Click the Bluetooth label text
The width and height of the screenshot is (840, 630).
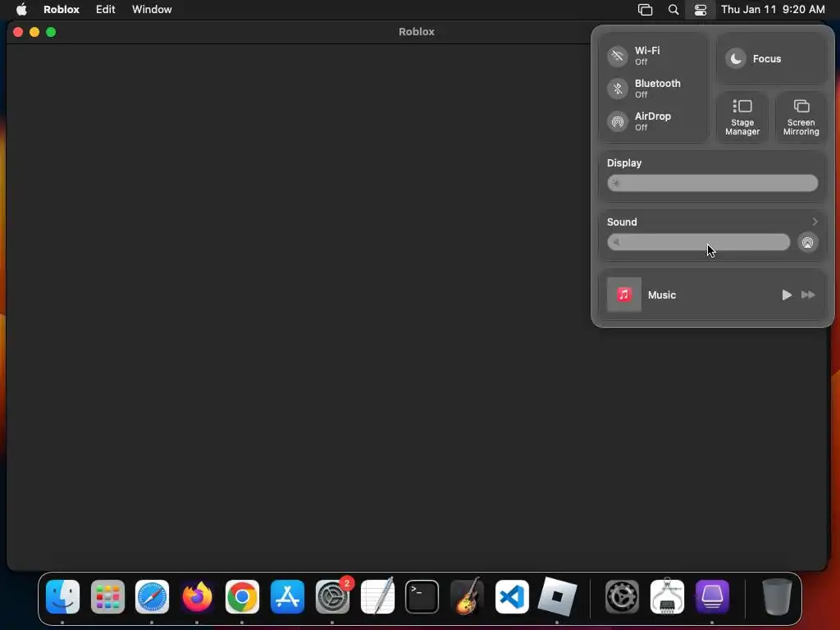pos(658,83)
